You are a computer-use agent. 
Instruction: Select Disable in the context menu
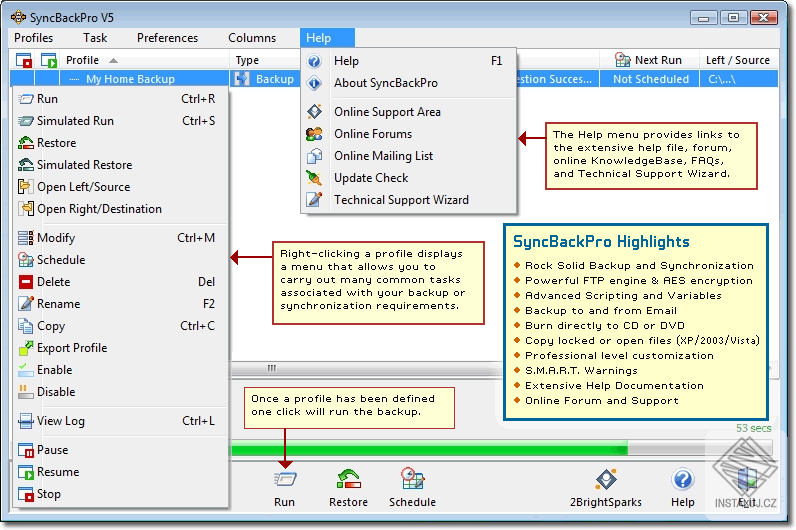pyautogui.click(x=120, y=392)
